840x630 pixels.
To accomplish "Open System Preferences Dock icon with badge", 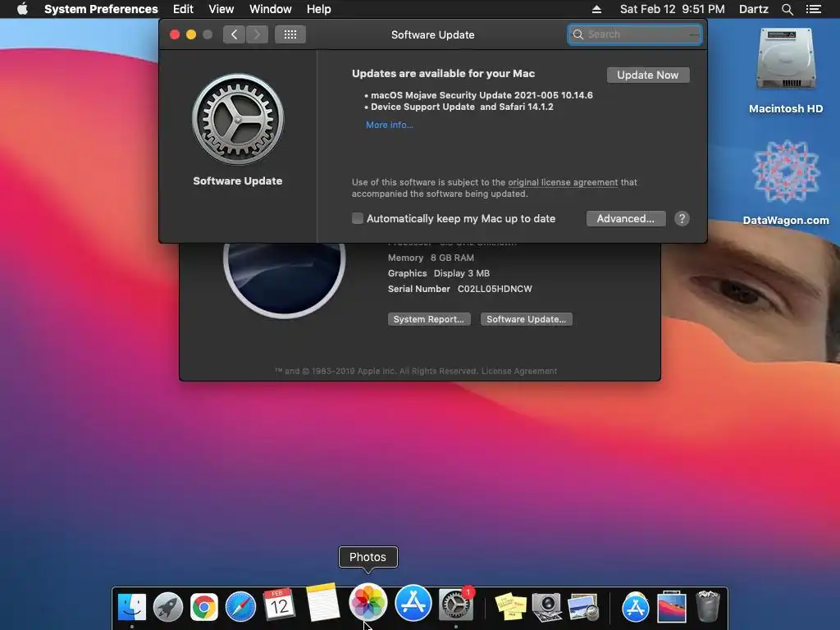I will [456, 605].
